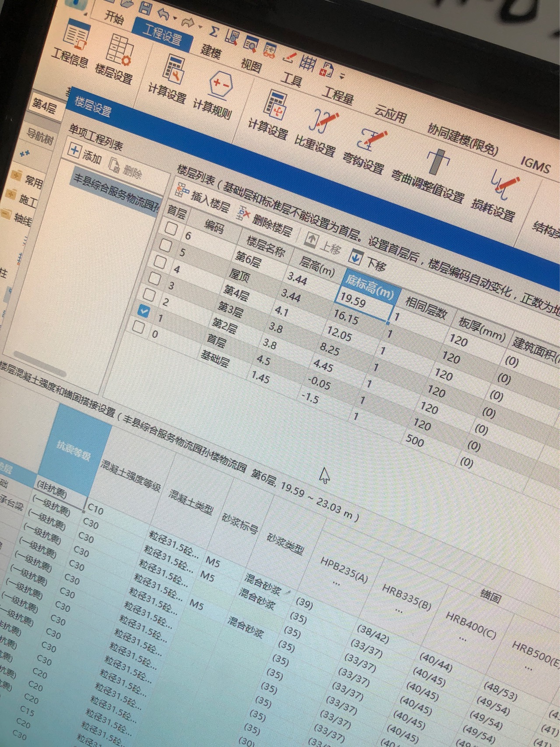Switch to the 开始 tab

pyautogui.click(x=114, y=17)
